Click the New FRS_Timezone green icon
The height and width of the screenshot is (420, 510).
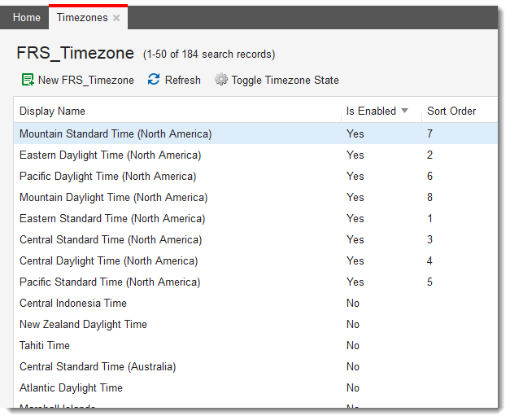tap(28, 80)
